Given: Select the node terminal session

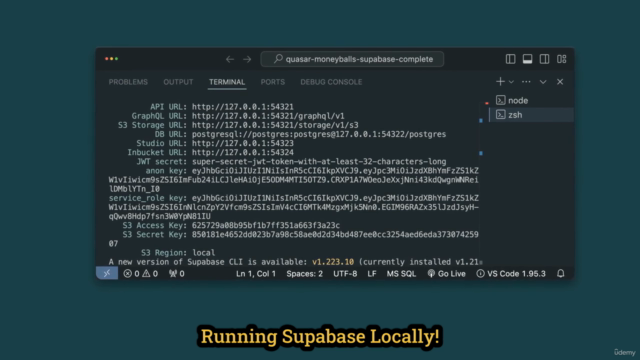Looking at the screenshot, I should click(531, 100).
